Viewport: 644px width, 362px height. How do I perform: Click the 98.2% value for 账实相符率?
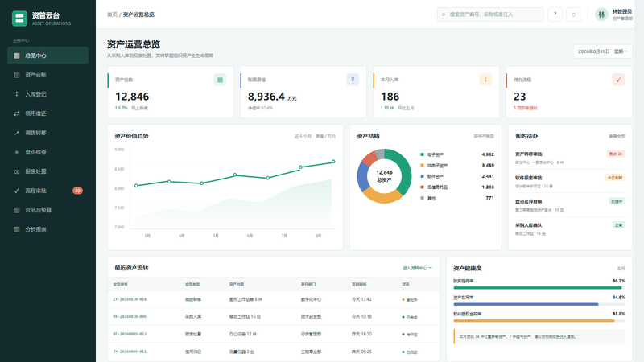pos(618,281)
